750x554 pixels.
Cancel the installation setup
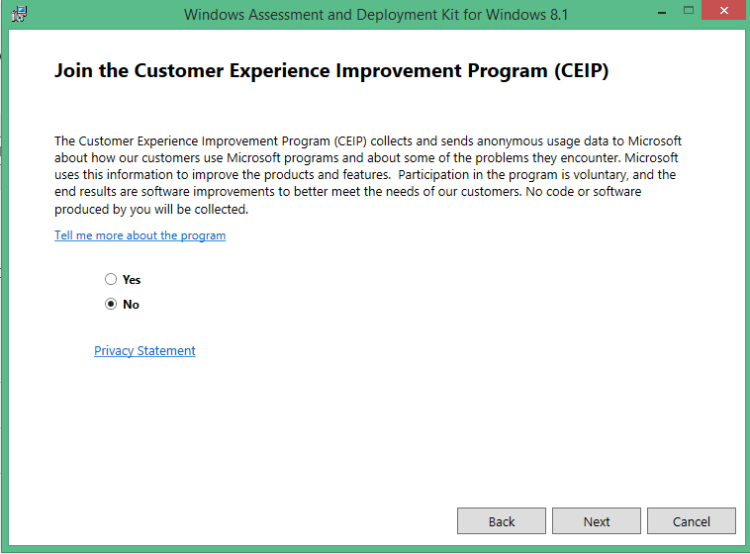click(x=691, y=521)
